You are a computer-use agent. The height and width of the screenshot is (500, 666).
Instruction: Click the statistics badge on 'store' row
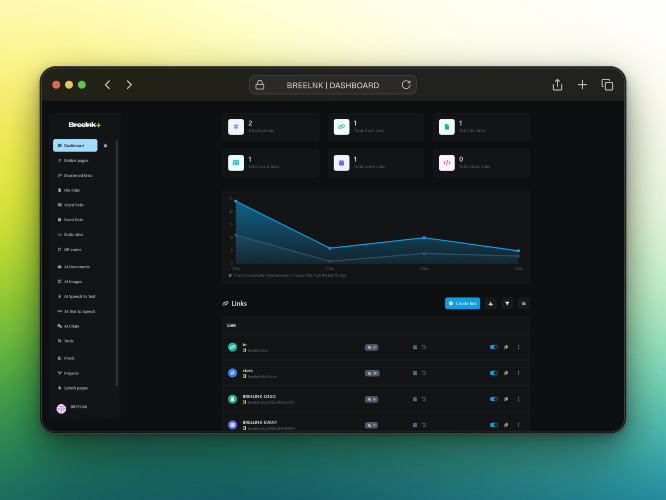372,373
